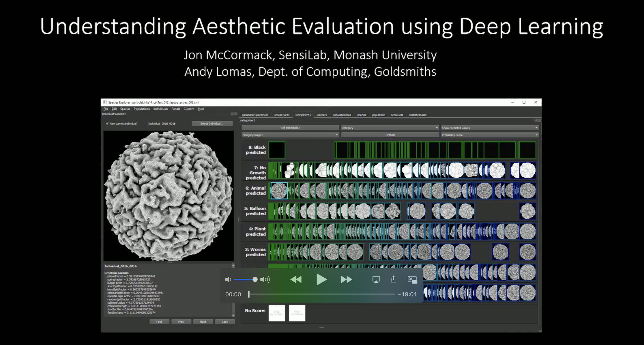The height and width of the screenshot is (345, 644).
Task: Click the share icon in player controls
Action: click(x=394, y=279)
